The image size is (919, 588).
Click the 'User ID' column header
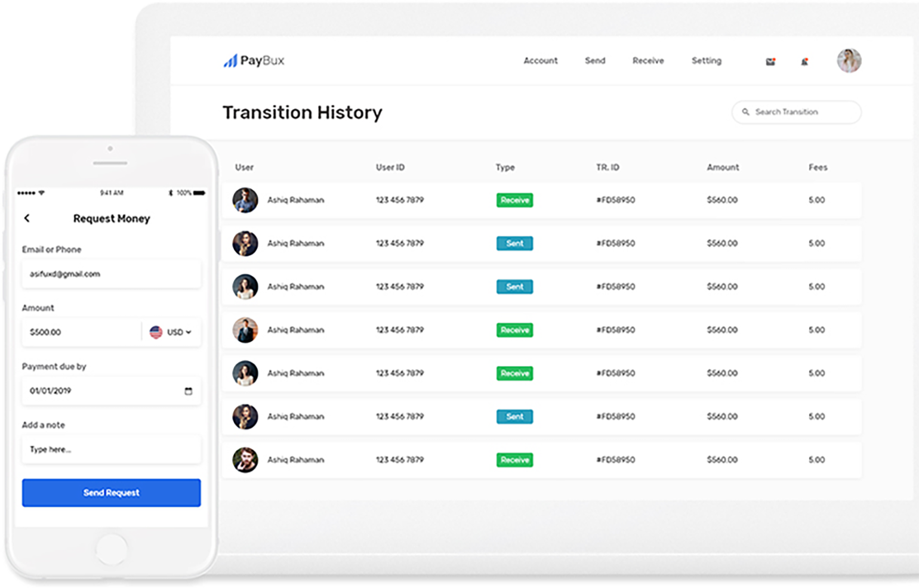pos(390,168)
